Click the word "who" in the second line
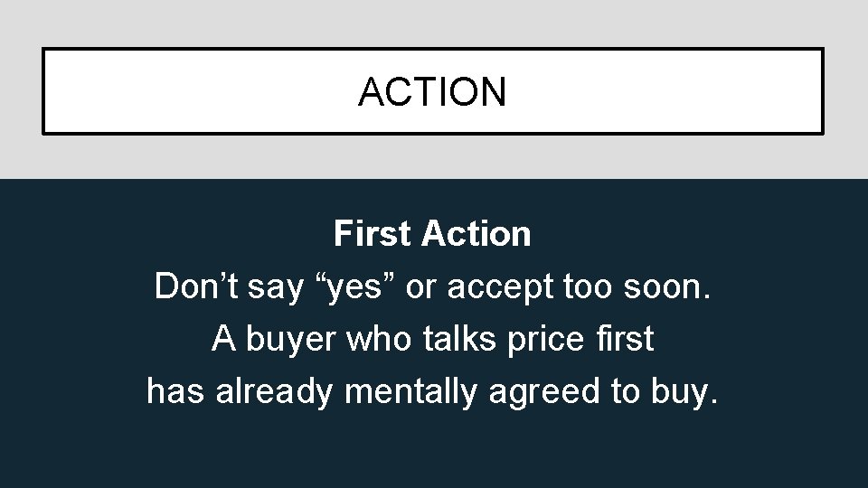Viewport: 868px width, 488px height. 379,339
